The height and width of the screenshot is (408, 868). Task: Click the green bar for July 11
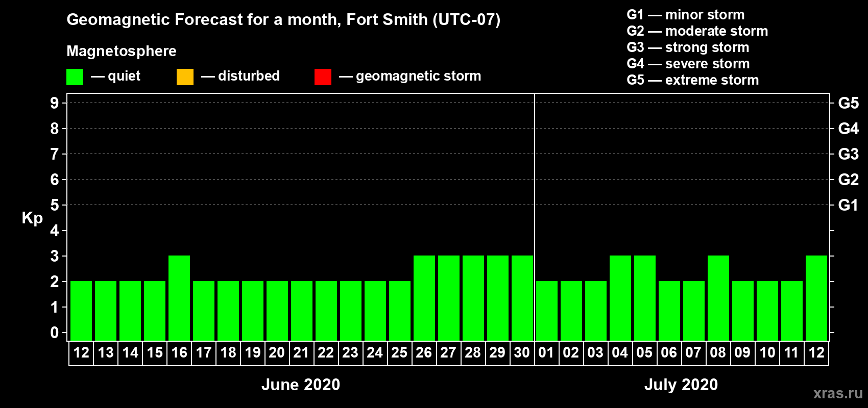tap(792, 311)
